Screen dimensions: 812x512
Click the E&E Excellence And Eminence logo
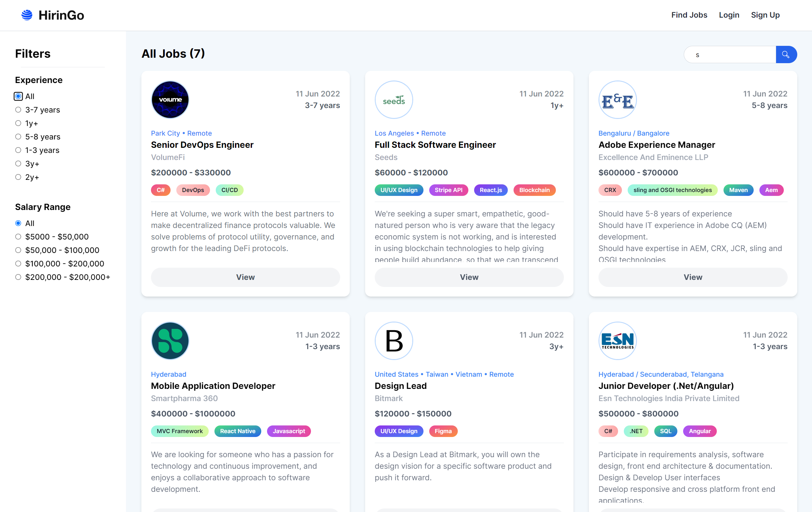click(617, 99)
